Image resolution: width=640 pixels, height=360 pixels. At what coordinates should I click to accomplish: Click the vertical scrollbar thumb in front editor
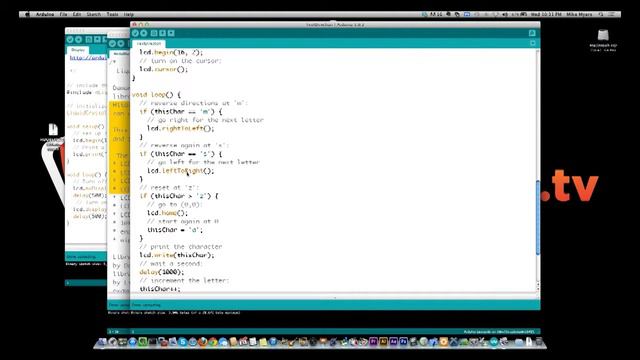(538, 218)
